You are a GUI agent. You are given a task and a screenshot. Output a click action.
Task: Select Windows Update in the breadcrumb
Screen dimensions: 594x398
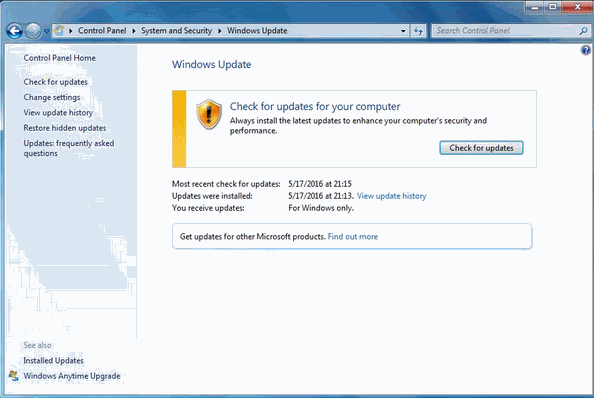coord(257,31)
